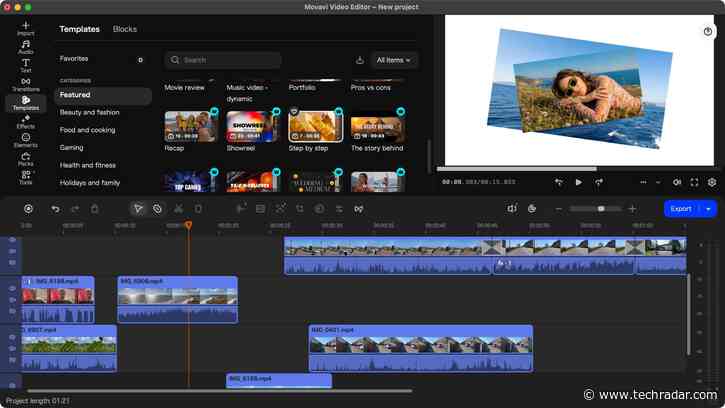The image size is (725, 408).
Task: Click the record circle button in timeline toolbar
Action: (x=28, y=209)
